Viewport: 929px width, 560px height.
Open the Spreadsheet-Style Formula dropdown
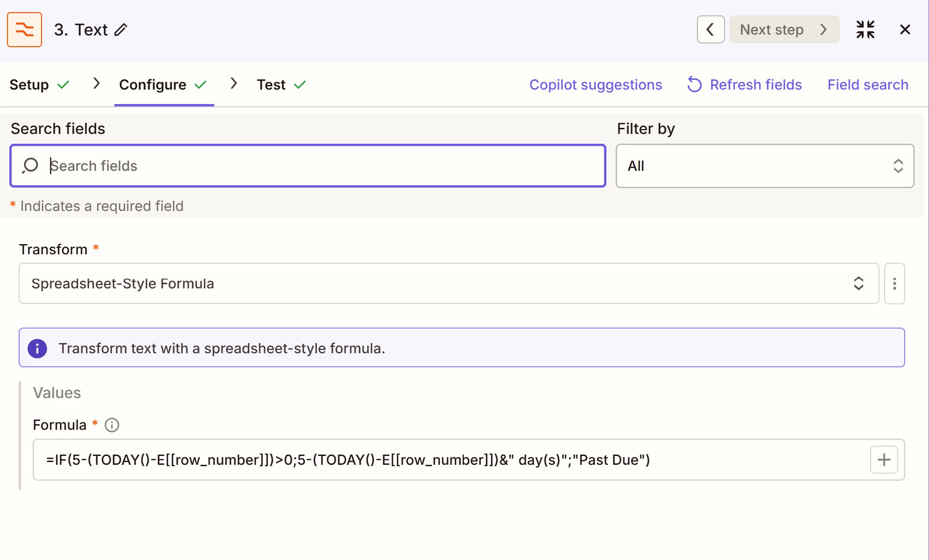click(448, 283)
